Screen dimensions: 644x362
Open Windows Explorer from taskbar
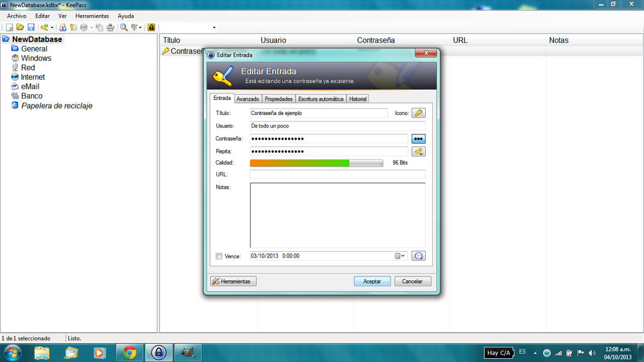point(42,353)
